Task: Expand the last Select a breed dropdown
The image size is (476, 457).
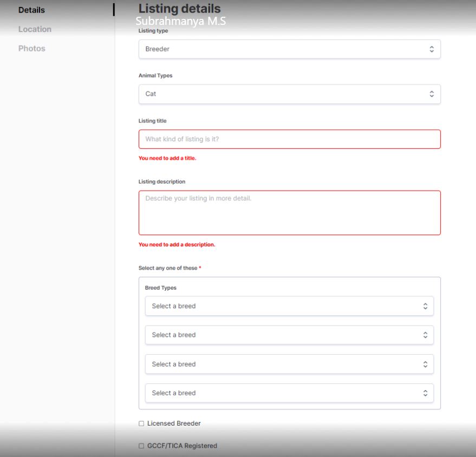Action: point(289,393)
